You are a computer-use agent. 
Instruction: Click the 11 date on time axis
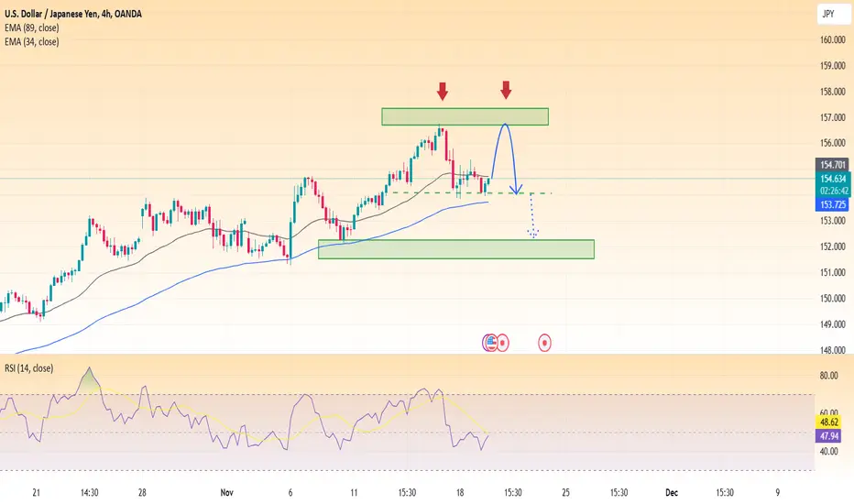click(354, 493)
